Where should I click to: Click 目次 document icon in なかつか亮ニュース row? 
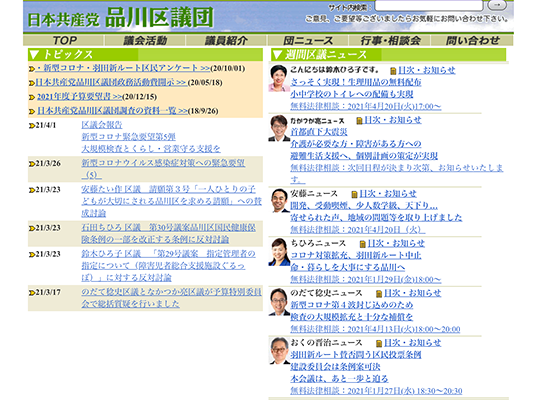(x=359, y=121)
